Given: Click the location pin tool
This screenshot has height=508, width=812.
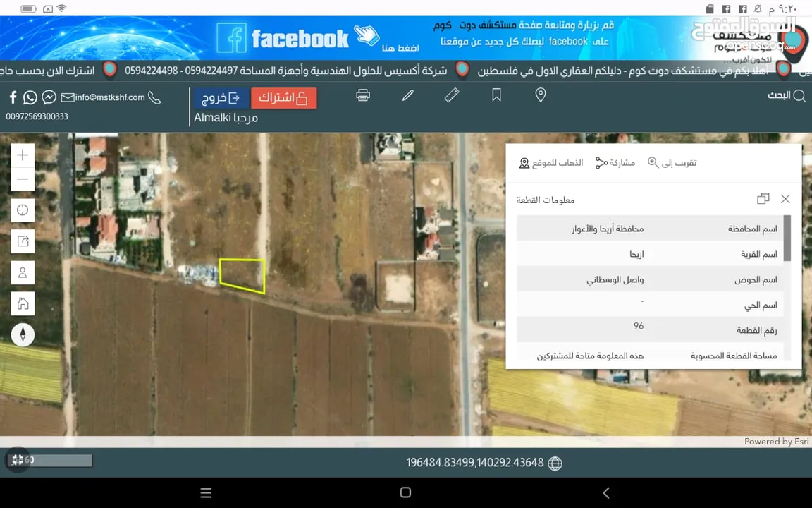Looking at the screenshot, I should [x=541, y=95].
